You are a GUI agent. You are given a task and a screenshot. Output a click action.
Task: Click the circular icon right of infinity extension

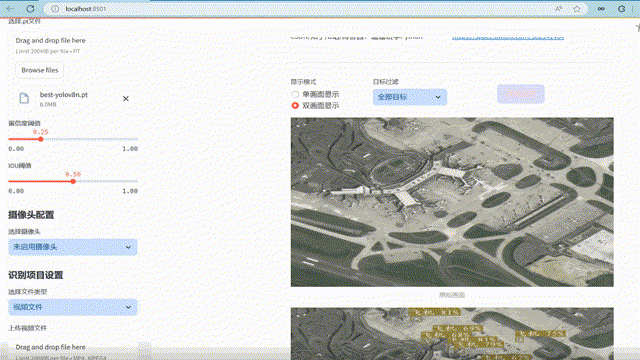(x=621, y=9)
